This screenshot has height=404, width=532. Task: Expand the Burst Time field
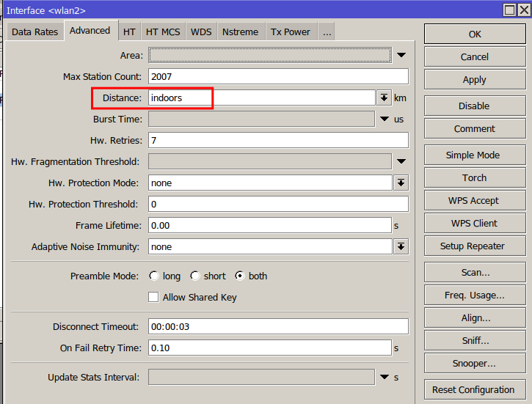click(385, 119)
